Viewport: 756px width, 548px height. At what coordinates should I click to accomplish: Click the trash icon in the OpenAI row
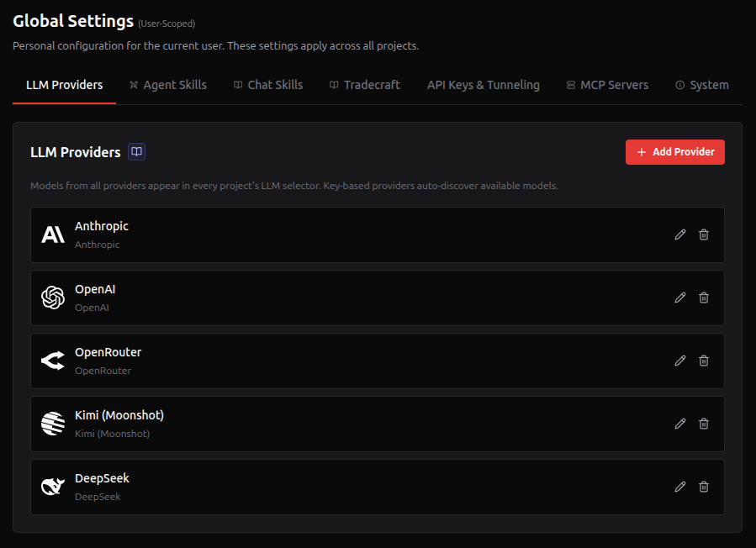click(704, 298)
